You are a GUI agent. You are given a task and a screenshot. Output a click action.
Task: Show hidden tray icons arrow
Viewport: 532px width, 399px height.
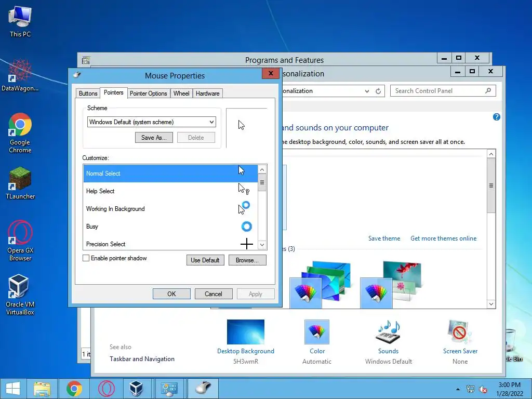click(458, 389)
